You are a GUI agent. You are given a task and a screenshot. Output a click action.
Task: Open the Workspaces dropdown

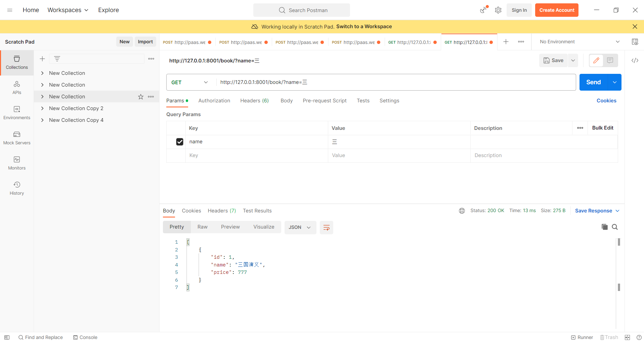point(68,10)
